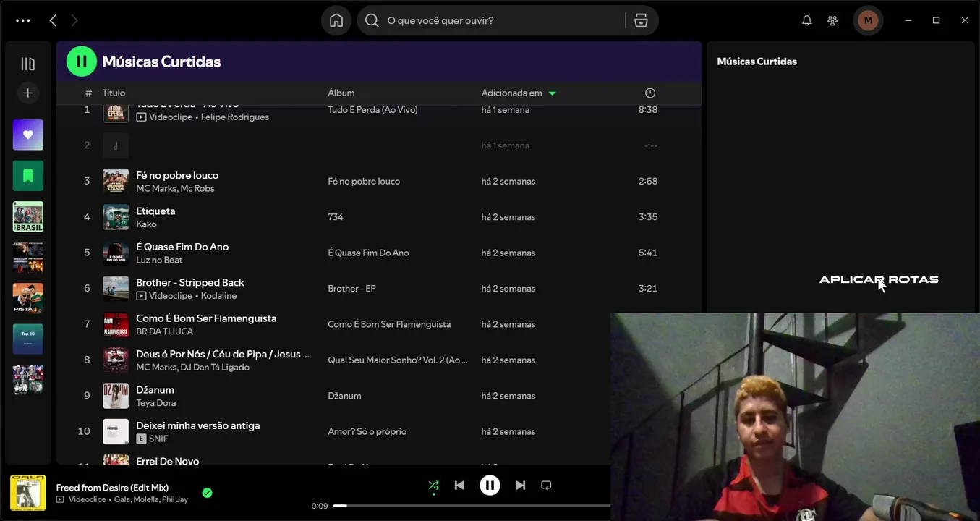Sort by Adicionada em column header
Image resolution: width=980 pixels, height=521 pixels.
coord(519,93)
